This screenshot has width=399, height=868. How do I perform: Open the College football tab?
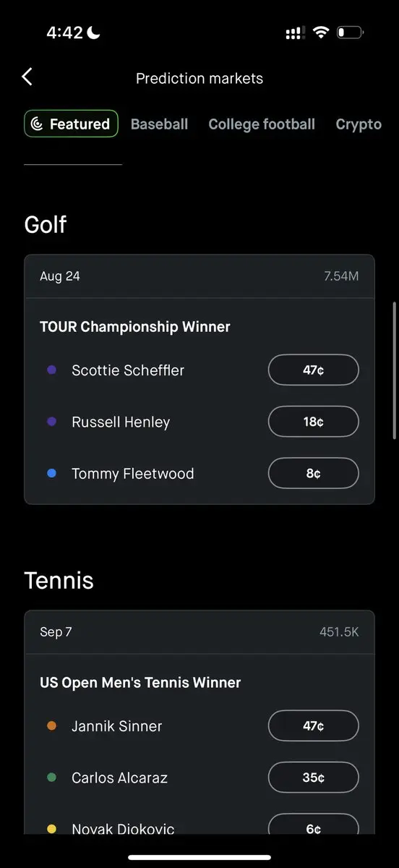click(x=262, y=124)
